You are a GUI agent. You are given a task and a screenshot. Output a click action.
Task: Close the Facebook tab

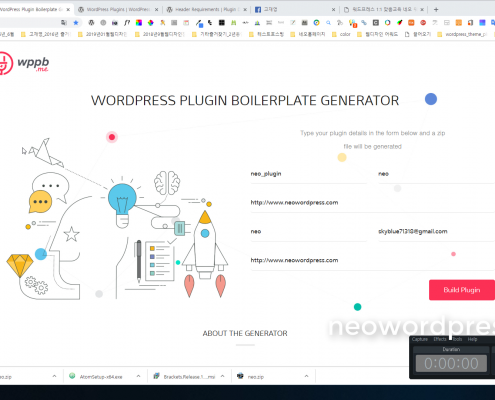[x=334, y=10]
